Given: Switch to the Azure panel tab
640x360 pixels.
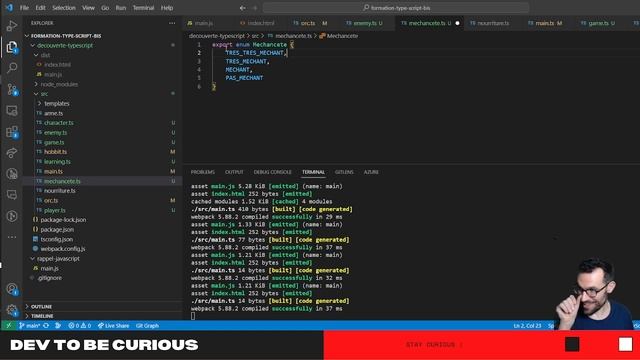Looking at the screenshot, I should pyautogui.click(x=371, y=172).
